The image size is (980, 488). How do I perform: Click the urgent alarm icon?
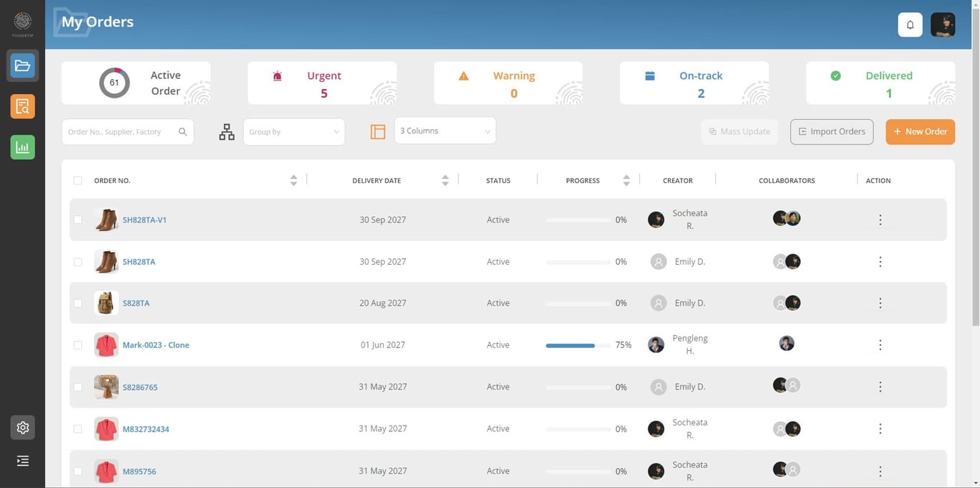coord(278,76)
